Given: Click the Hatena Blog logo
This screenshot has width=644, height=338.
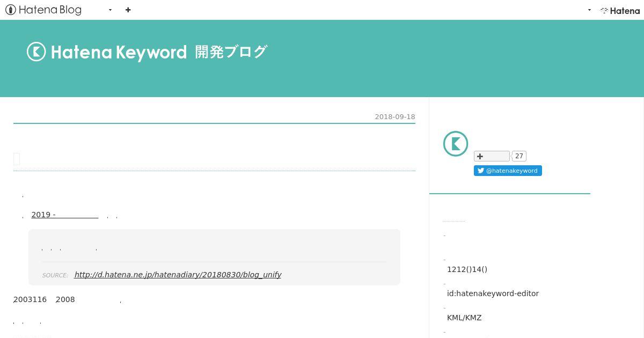Looking at the screenshot, I should (x=43, y=10).
